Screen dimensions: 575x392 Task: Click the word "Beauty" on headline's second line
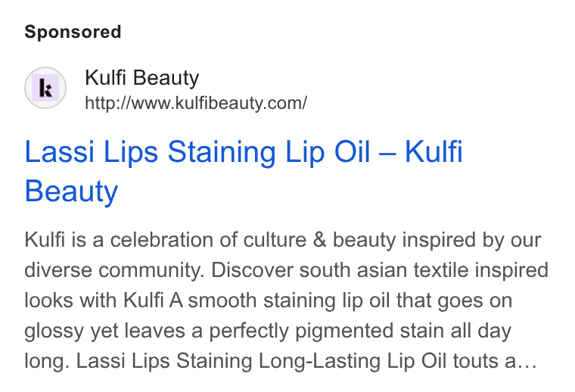tap(72, 191)
